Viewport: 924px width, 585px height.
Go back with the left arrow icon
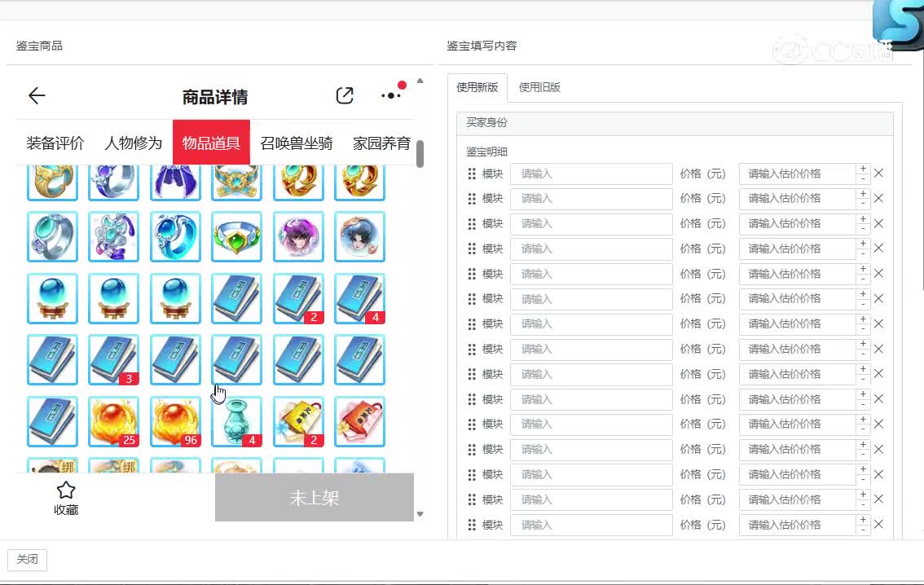click(37, 95)
